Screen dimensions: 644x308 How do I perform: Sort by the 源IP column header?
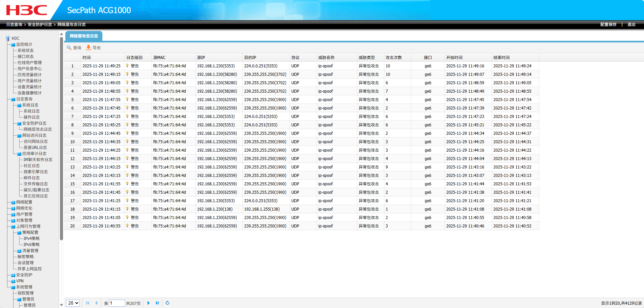[x=219, y=58]
